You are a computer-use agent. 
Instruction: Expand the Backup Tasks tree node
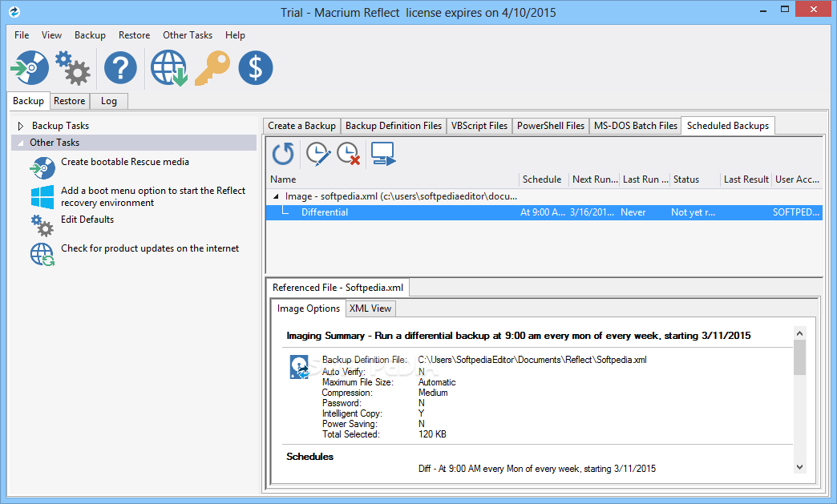click(x=21, y=126)
